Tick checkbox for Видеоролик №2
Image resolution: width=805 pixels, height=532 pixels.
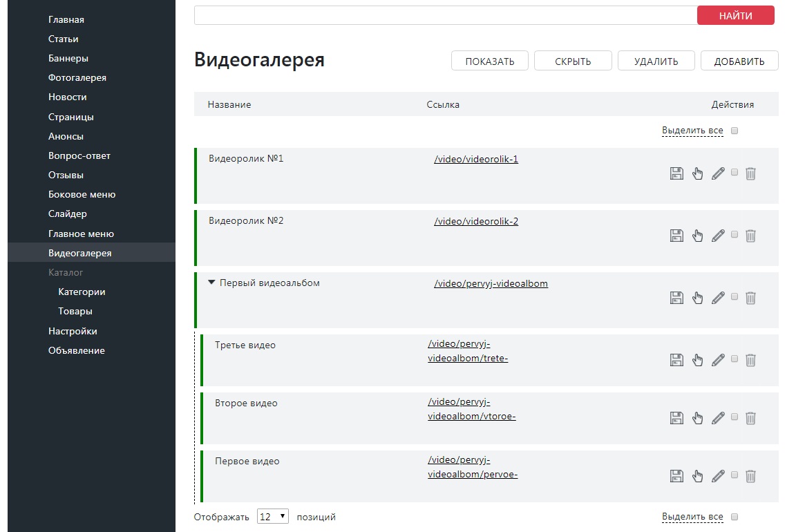pos(735,234)
